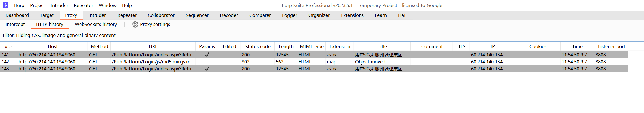644x113 pixels.
Task: Open the Decoder tab
Action: click(x=229, y=15)
